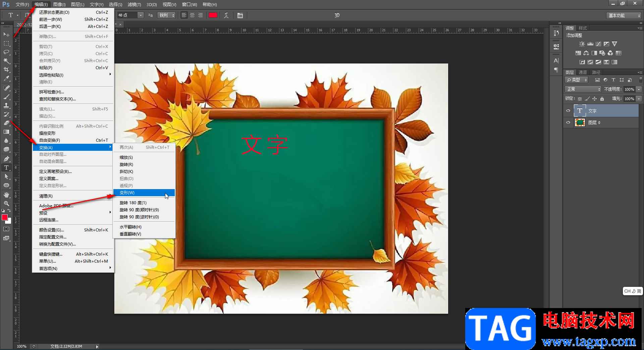Select the Crop tool in toolbar
The image size is (644, 350).
click(x=6, y=70)
